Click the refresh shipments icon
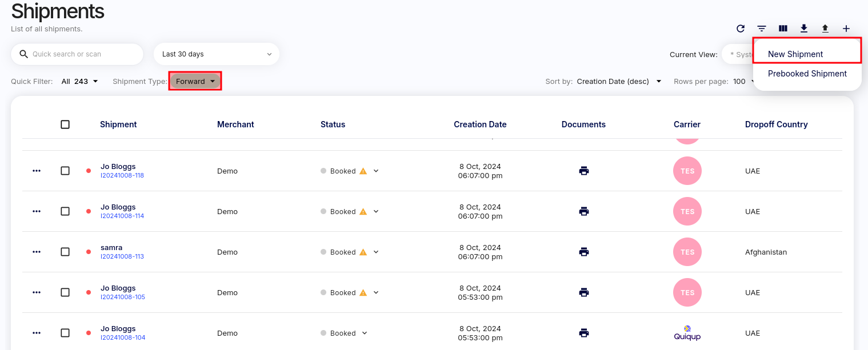This screenshot has height=350, width=868. tap(740, 29)
